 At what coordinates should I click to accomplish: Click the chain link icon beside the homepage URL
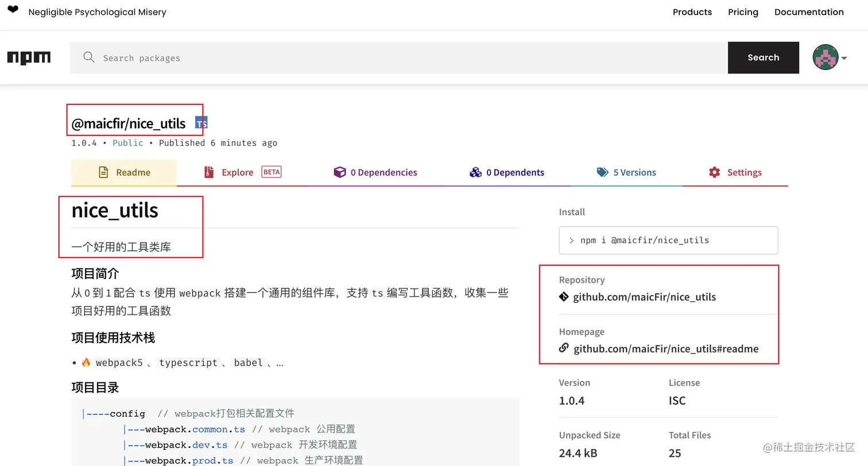(x=564, y=348)
